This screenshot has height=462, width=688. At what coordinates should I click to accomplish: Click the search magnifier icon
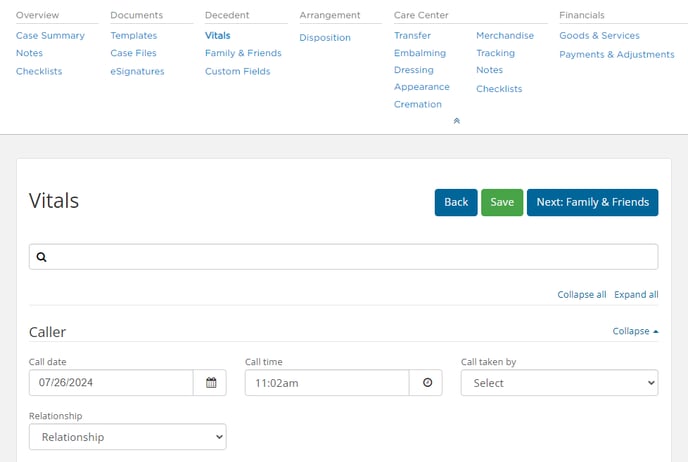[42, 257]
